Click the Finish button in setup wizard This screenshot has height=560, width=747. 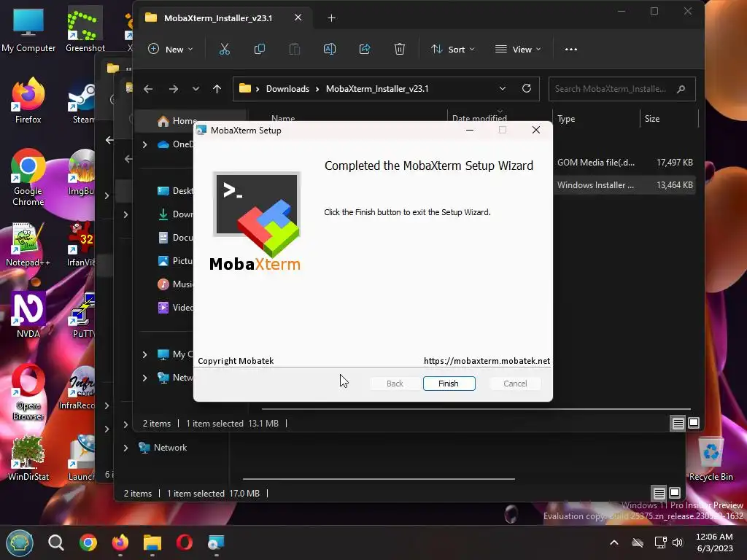(x=449, y=384)
